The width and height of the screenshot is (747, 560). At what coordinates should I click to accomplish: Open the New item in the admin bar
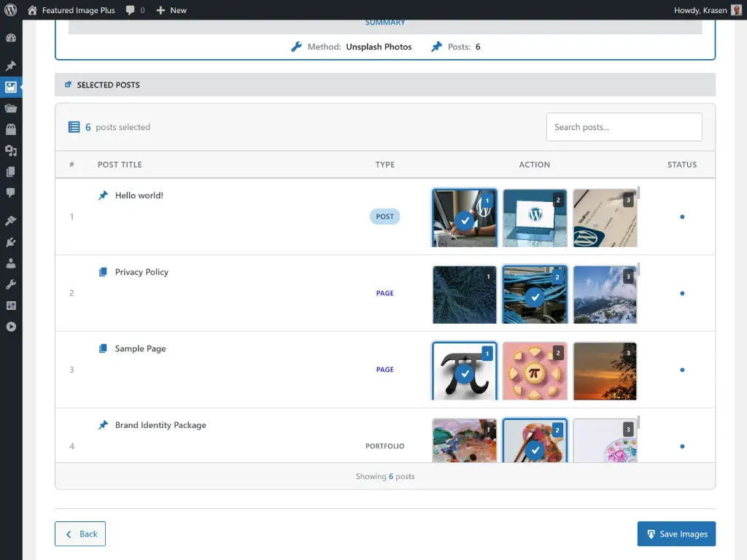(x=172, y=10)
